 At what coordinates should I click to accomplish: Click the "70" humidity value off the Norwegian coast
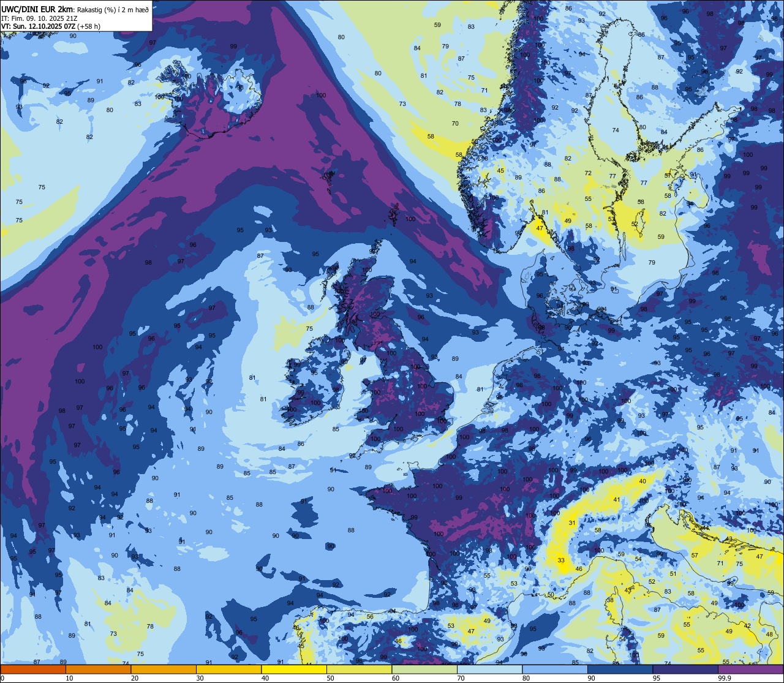tap(455, 124)
